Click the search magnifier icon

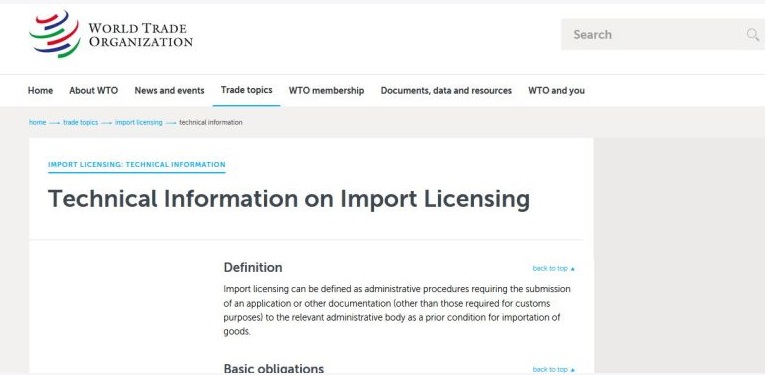[753, 35]
